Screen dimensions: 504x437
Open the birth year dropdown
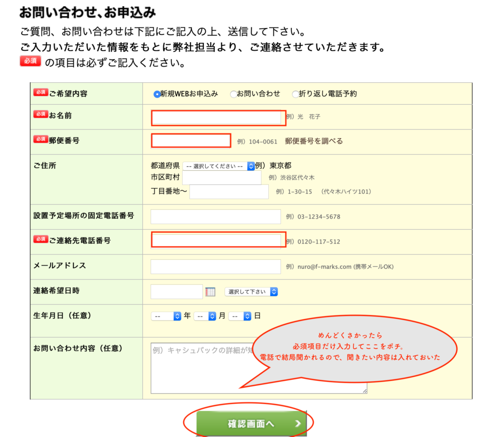pos(166,316)
